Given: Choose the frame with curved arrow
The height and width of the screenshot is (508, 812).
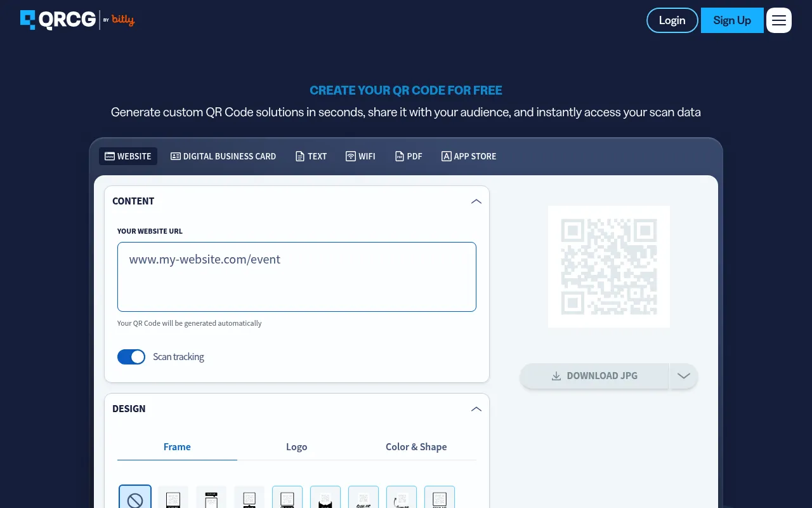Looking at the screenshot, I should pos(402,497).
